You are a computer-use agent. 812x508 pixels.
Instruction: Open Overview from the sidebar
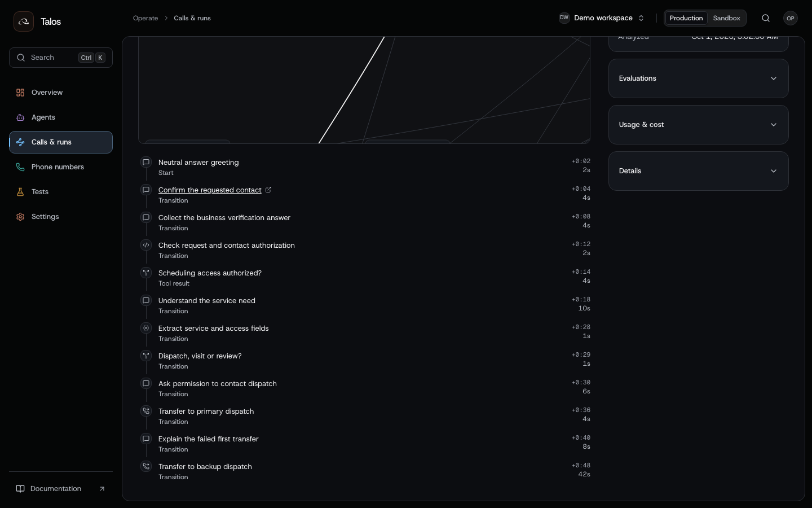61,93
